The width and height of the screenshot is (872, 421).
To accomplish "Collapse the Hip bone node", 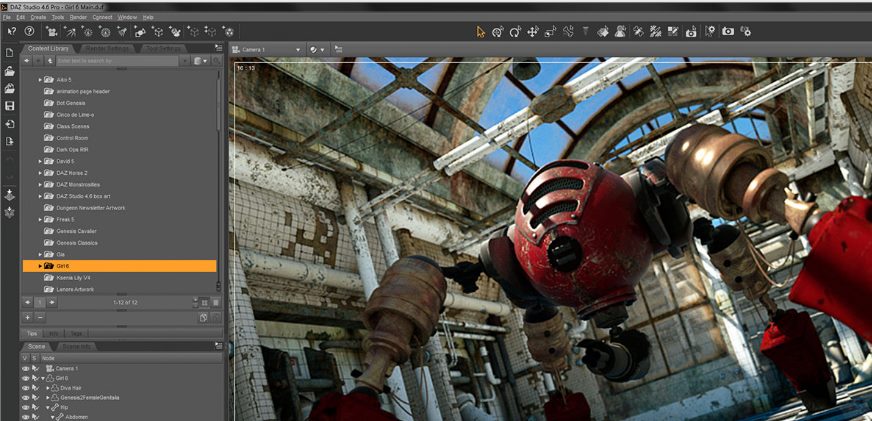I will [48, 407].
